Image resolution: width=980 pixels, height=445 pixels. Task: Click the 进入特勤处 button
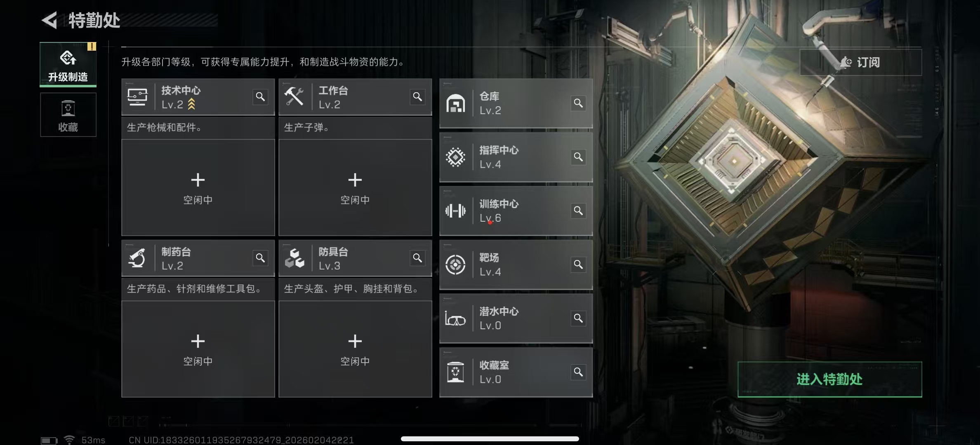point(829,379)
